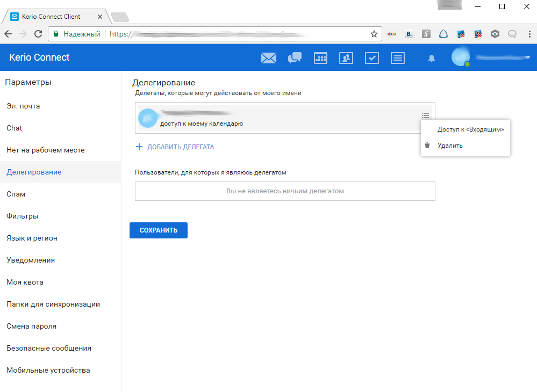Bookmark page with star icon
The image size is (537, 392).
374,34
